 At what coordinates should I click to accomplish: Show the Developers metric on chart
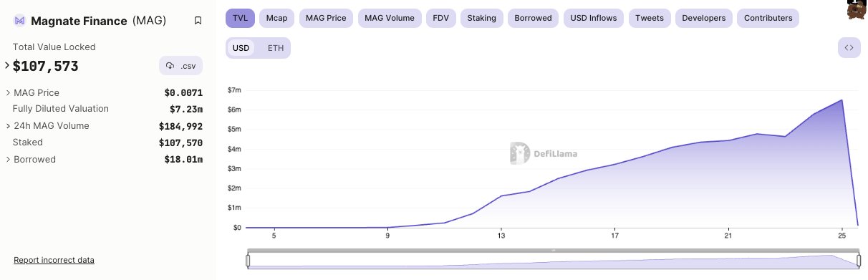pyautogui.click(x=703, y=18)
